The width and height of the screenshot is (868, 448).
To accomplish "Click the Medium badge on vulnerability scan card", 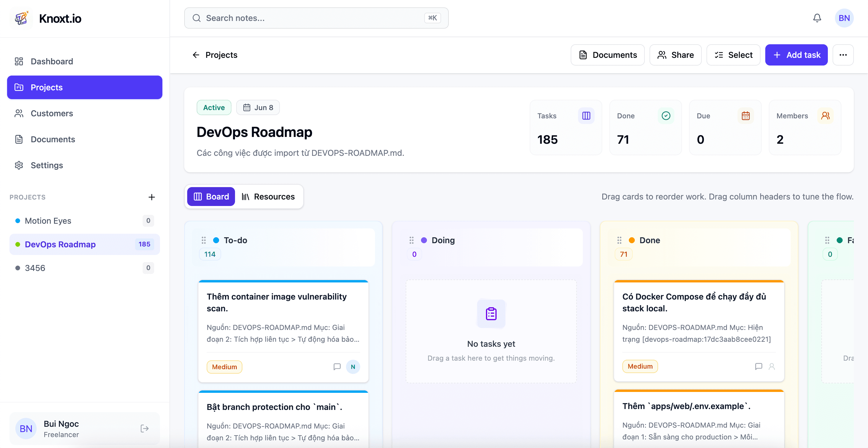I will coord(224,367).
